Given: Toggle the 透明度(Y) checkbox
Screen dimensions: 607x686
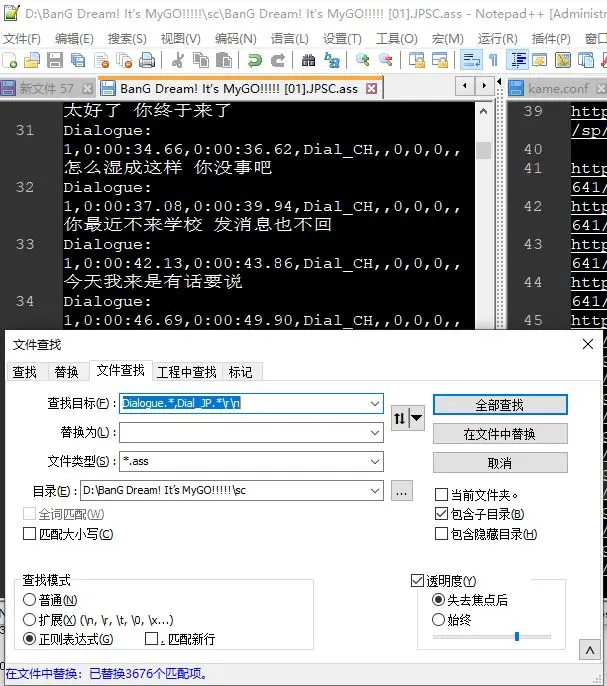Looking at the screenshot, I should 417,581.
